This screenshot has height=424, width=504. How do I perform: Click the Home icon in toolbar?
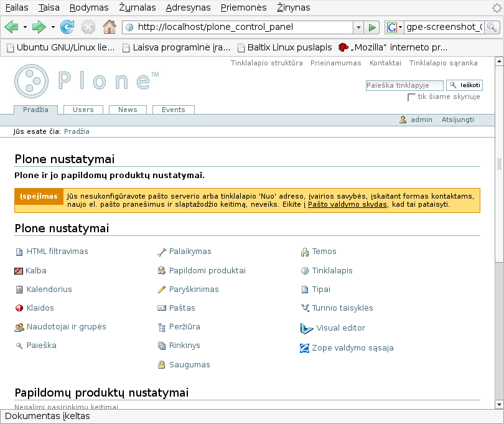(109, 27)
